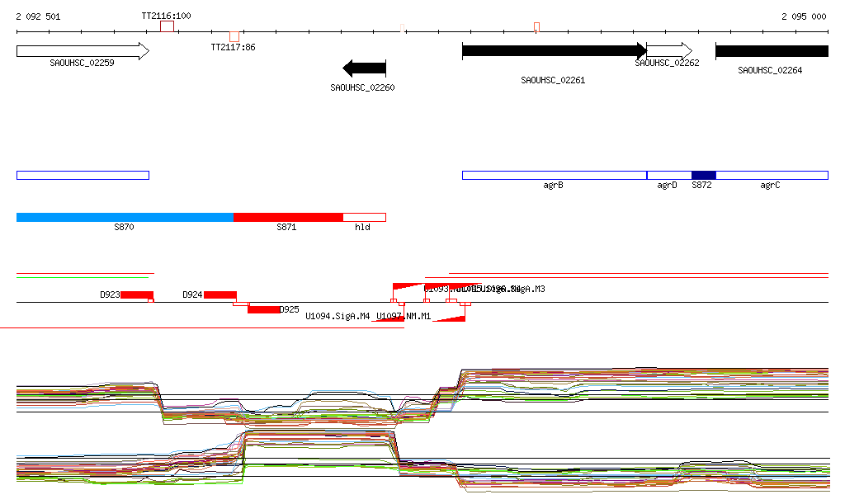Click the agrD annotation box

pyautogui.click(x=668, y=175)
